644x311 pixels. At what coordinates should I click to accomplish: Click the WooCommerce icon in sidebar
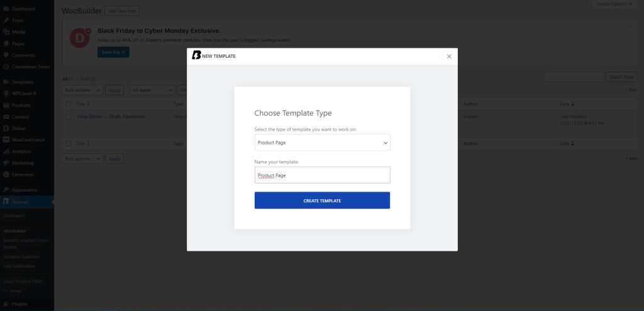coord(6,139)
